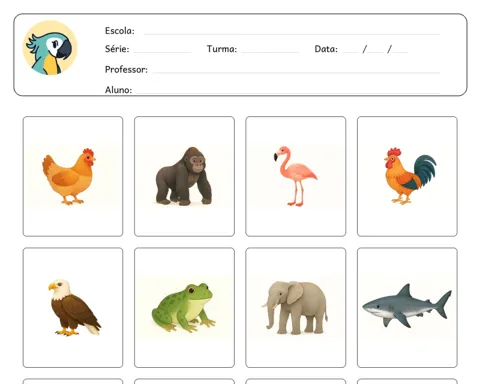Image resolution: width=480 pixels, height=384 pixels.
Task: Click the Escola label text
Action: (120, 31)
